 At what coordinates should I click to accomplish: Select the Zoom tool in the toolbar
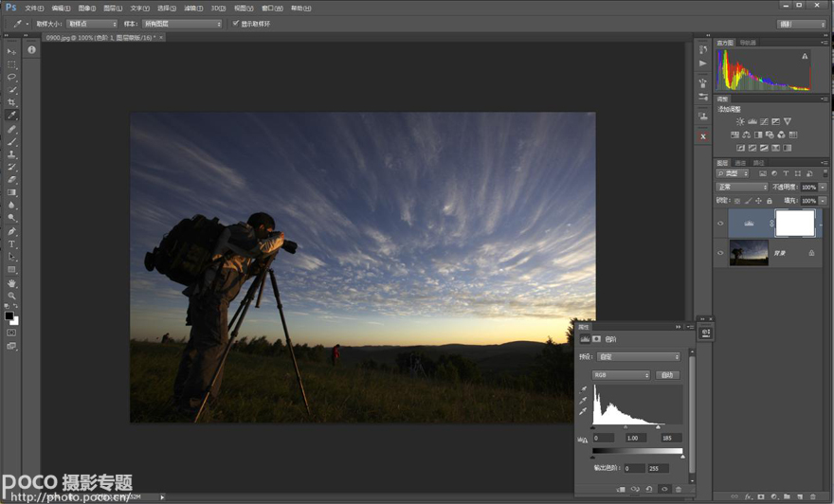(x=11, y=296)
